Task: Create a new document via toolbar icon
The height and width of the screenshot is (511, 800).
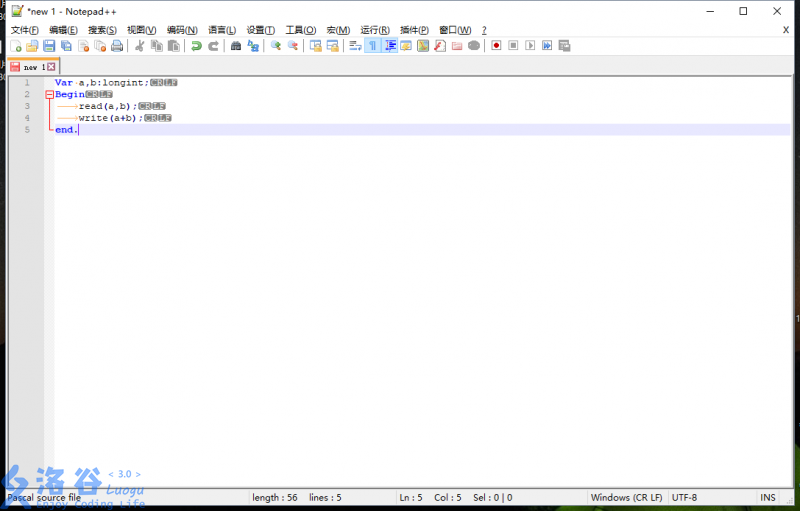Action: coord(16,46)
